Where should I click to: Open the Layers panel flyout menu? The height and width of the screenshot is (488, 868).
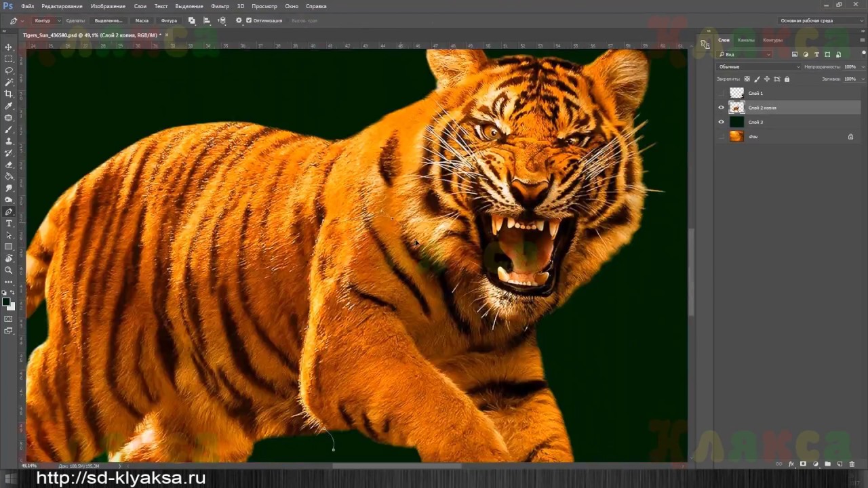click(863, 40)
